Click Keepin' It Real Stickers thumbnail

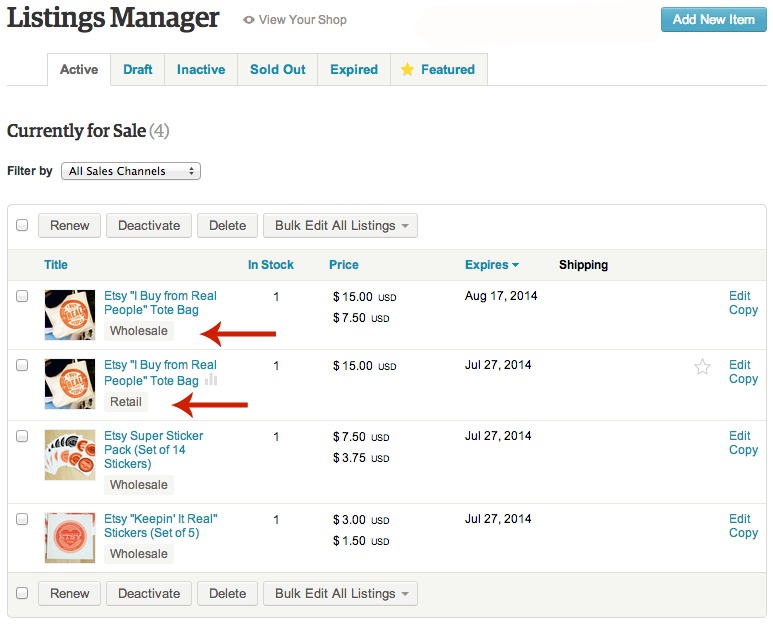click(70, 538)
